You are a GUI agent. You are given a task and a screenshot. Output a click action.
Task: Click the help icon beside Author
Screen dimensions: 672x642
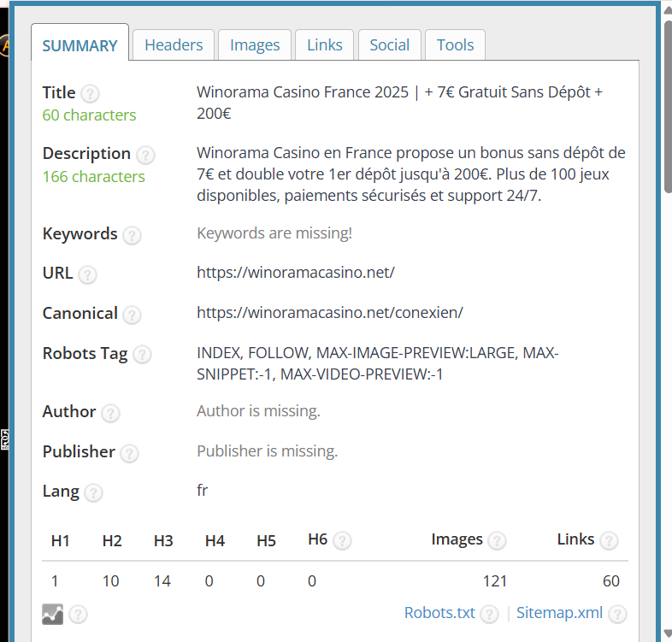[x=111, y=414]
